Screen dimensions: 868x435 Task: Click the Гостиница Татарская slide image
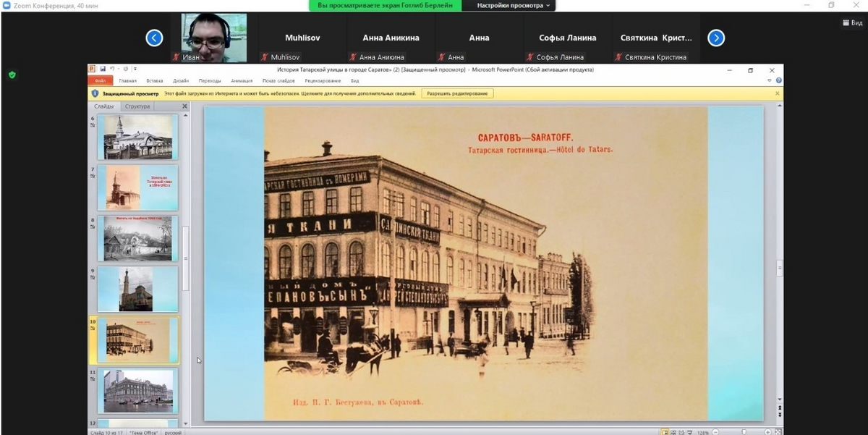pos(485,263)
